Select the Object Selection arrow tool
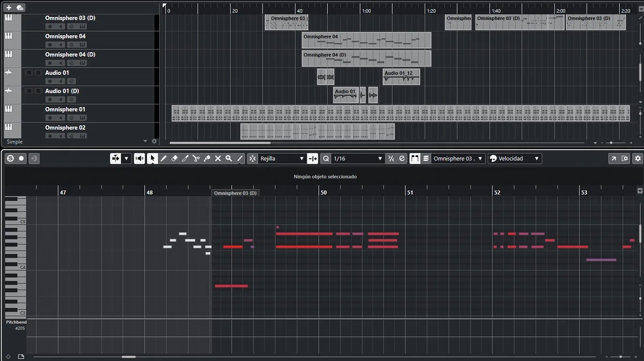The image size is (644, 361). click(x=152, y=159)
